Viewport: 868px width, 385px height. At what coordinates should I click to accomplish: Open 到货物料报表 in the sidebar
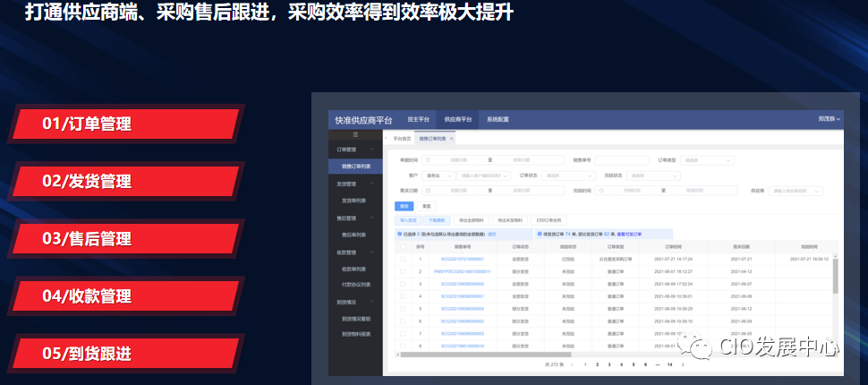[355, 334]
